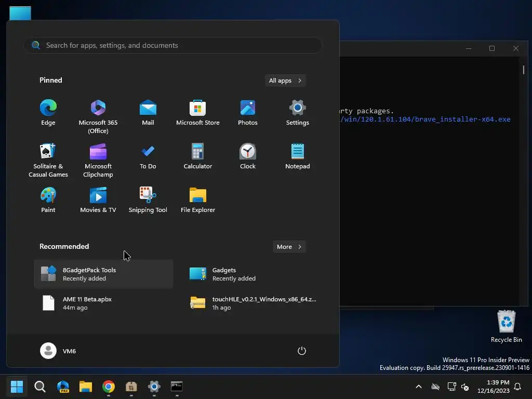Open Gadgets recently added item
The height and width of the screenshot is (399, 532).
tap(253, 274)
